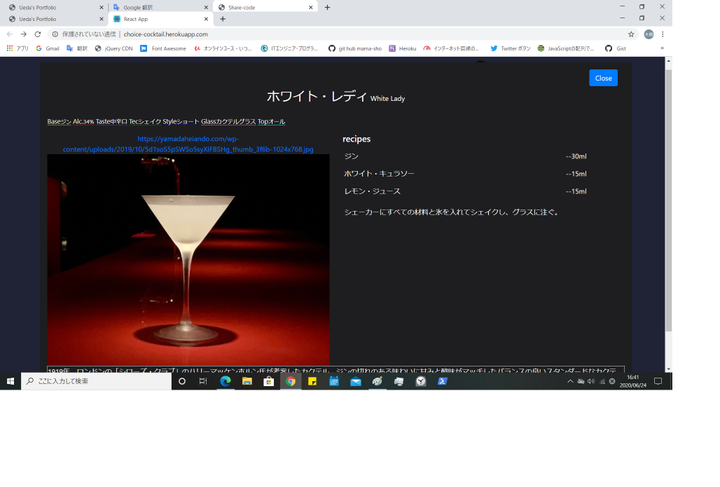The height and width of the screenshot is (487, 720).
Task: Open the yamadaheiando image URL link
Action: (x=188, y=144)
